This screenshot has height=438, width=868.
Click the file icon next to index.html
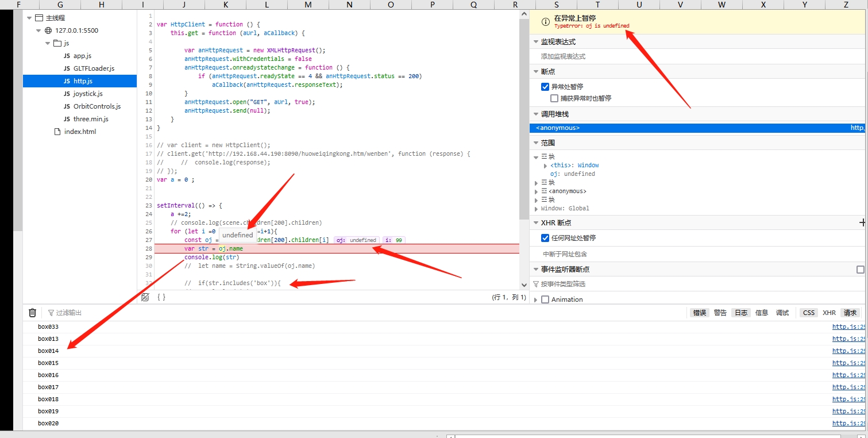click(57, 132)
